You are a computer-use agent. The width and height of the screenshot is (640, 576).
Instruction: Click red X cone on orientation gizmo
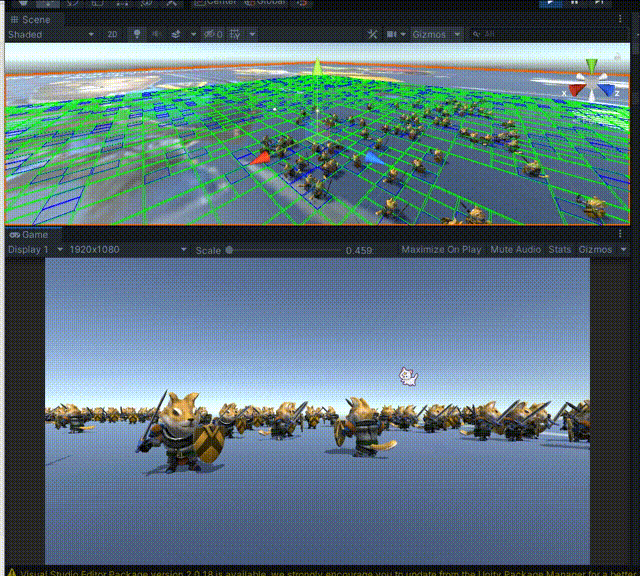tap(576, 90)
